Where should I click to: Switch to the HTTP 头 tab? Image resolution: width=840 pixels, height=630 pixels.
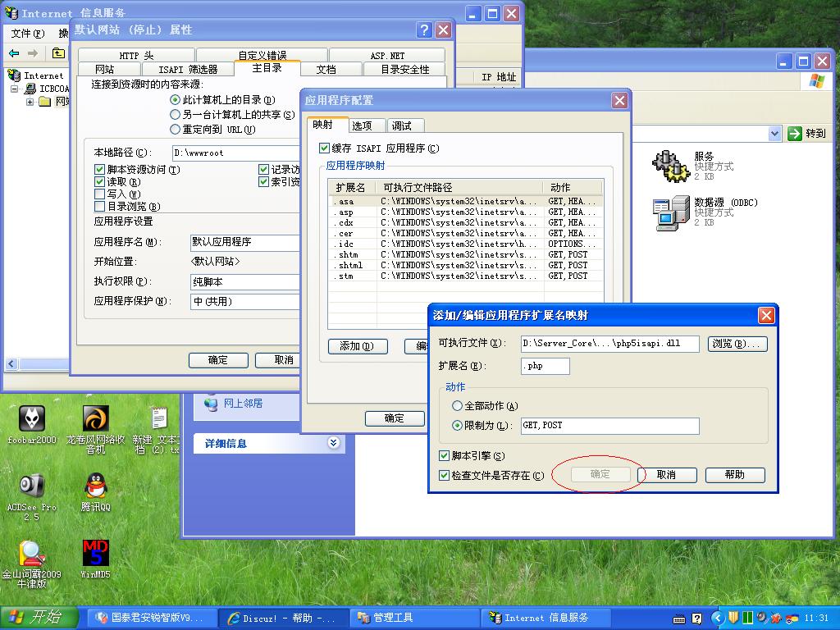[x=136, y=55]
